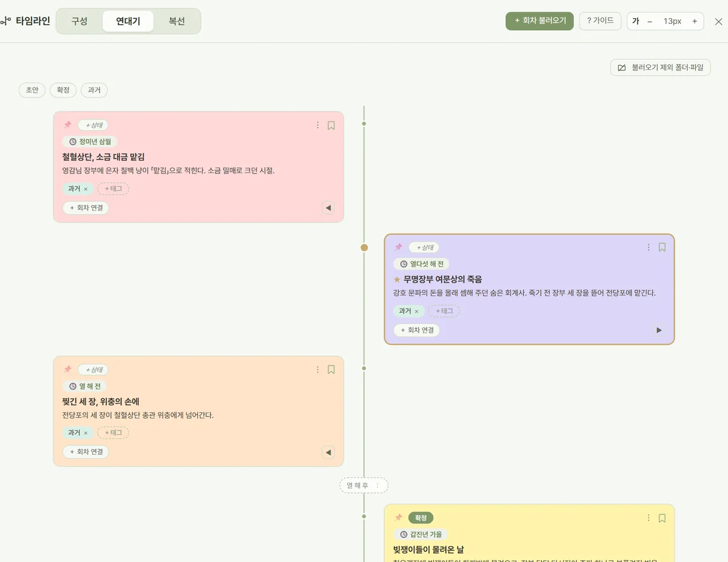
Task: Click the pin icon on 빚쟁이들이 몰려온 날 card
Action: point(399,518)
